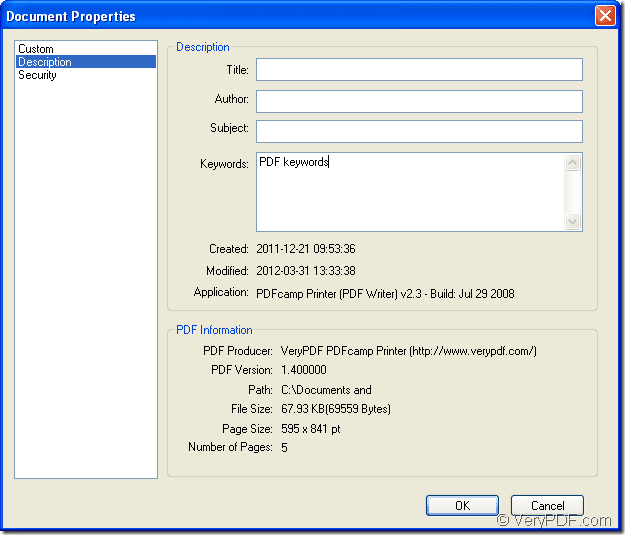Screen dimensions: 625x535
Task: Select Custom in the category list
Action: pyautogui.click(x=85, y=49)
